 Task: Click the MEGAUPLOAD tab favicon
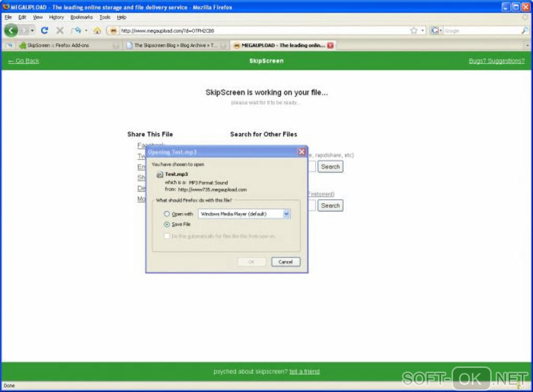[237, 45]
